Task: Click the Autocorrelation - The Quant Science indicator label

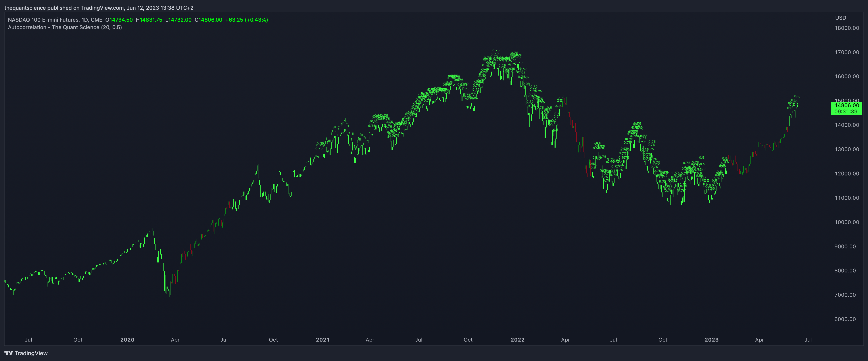Action: tap(65, 27)
